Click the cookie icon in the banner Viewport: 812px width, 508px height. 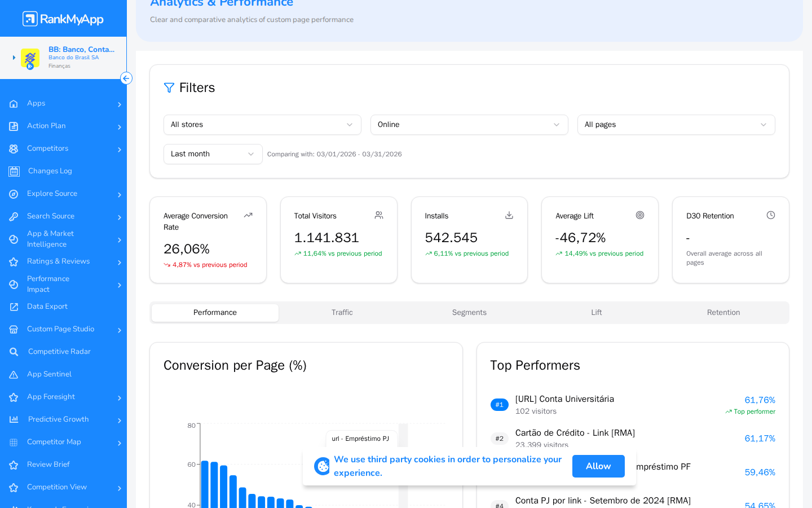pos(322,466)
